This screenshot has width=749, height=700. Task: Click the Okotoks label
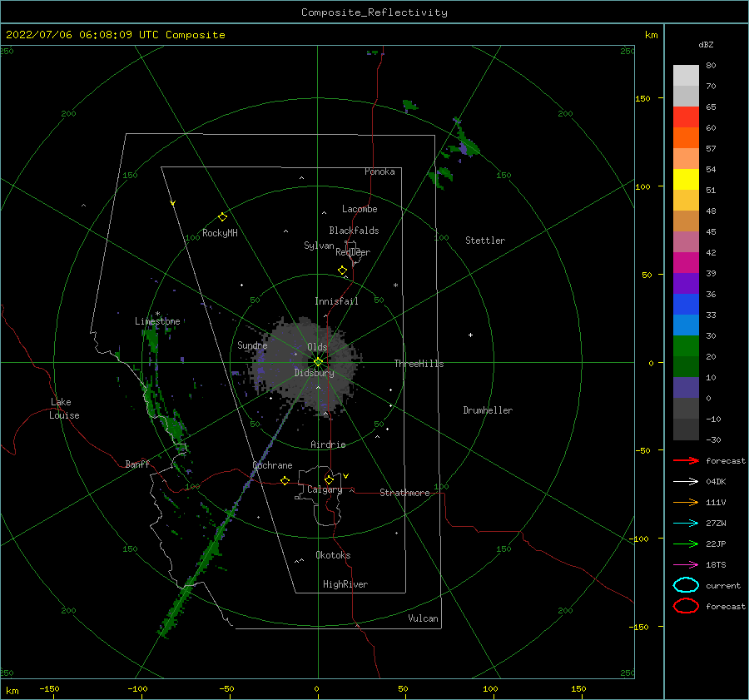pos(333,555)
